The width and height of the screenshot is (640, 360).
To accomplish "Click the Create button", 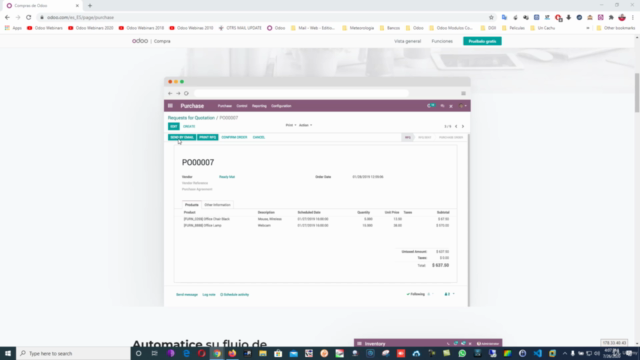I will 189,127.
